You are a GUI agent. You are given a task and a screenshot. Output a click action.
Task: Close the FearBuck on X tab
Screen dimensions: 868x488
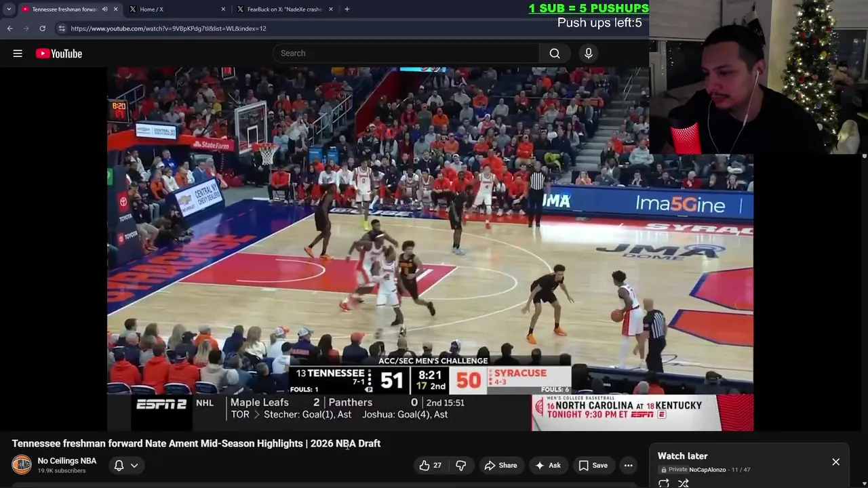pyautogui.click(x=331, y=9)
